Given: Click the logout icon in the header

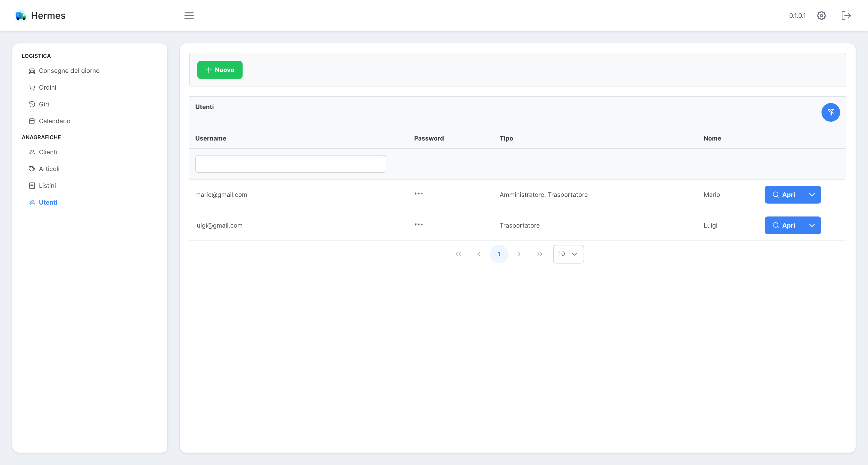Looking at the screenshot, I should pyautogui.click(x=846, y=16).
